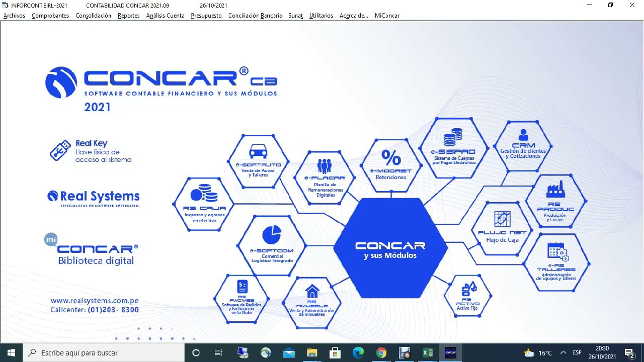Viewport: 644px width, 362px height.
Task: Open Cortana circle icon in taskbar
Action: click(x=196, y=353)
